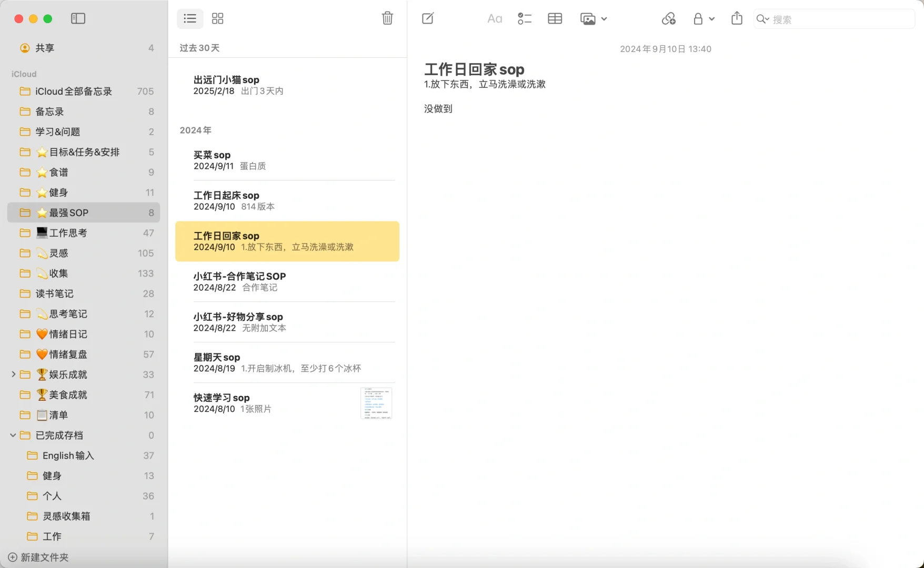
Task: Switch to gallery view
Action: point(217,18)
